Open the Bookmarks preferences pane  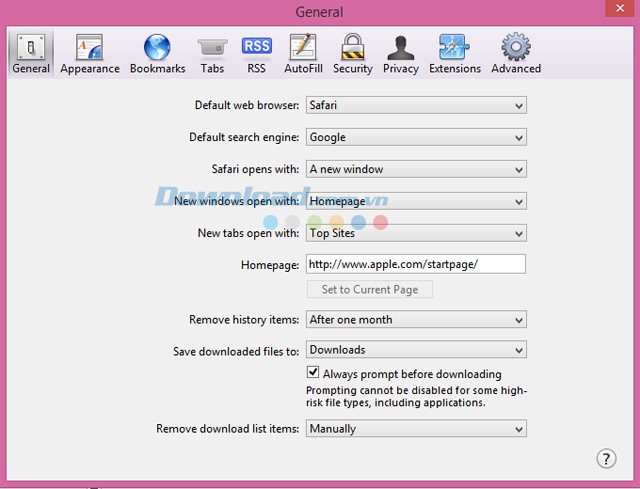(157, 54)
